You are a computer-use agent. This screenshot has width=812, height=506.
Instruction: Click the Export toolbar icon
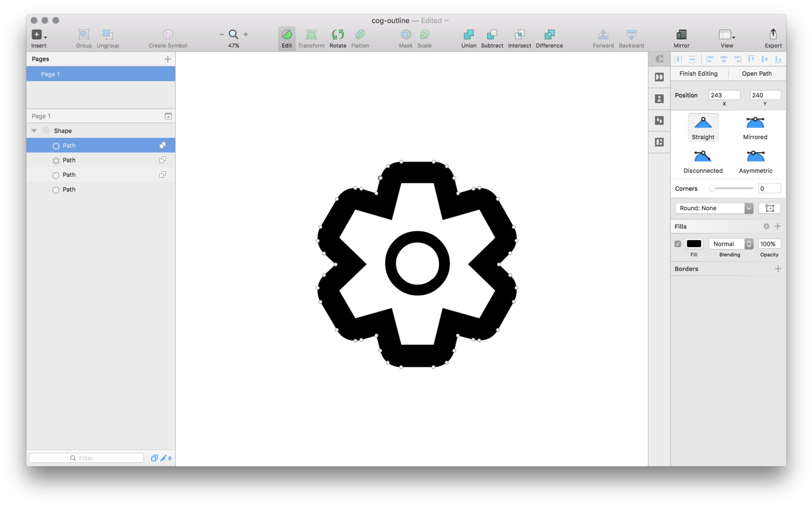(773, 34)
